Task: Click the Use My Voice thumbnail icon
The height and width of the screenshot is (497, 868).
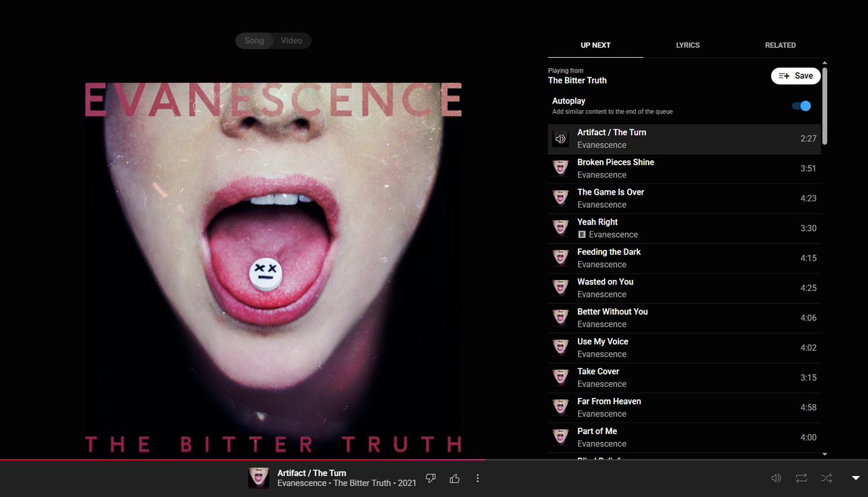Action: (x=561, y=347)
